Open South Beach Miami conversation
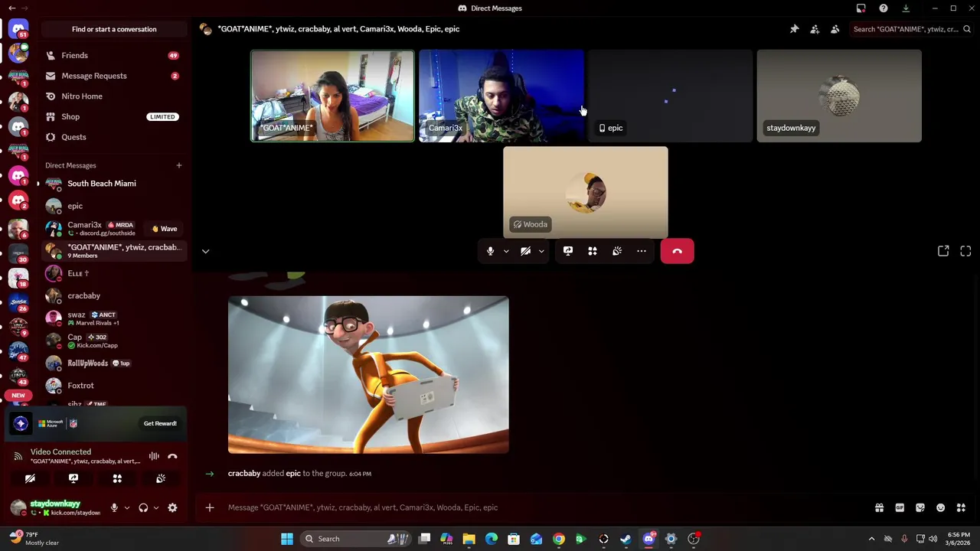The height and width of the screenshot is (551, 980). tap(114, 184)
